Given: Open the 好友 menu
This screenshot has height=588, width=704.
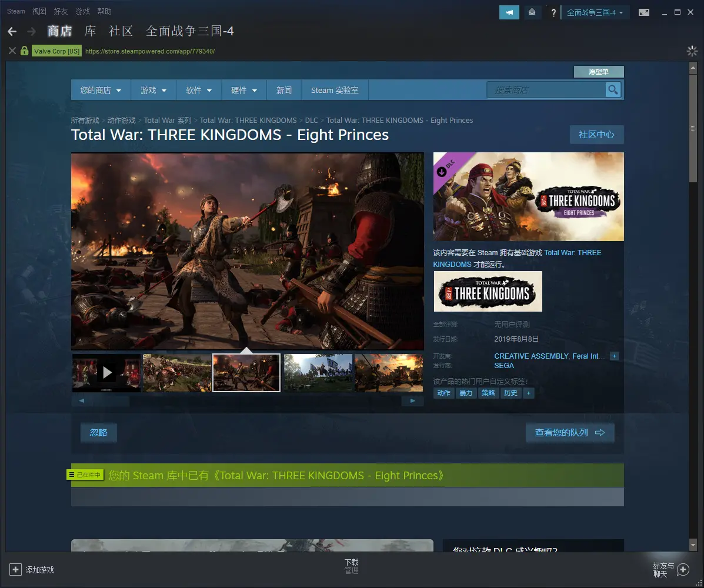Looking at the screenshot, I should 61,11.
